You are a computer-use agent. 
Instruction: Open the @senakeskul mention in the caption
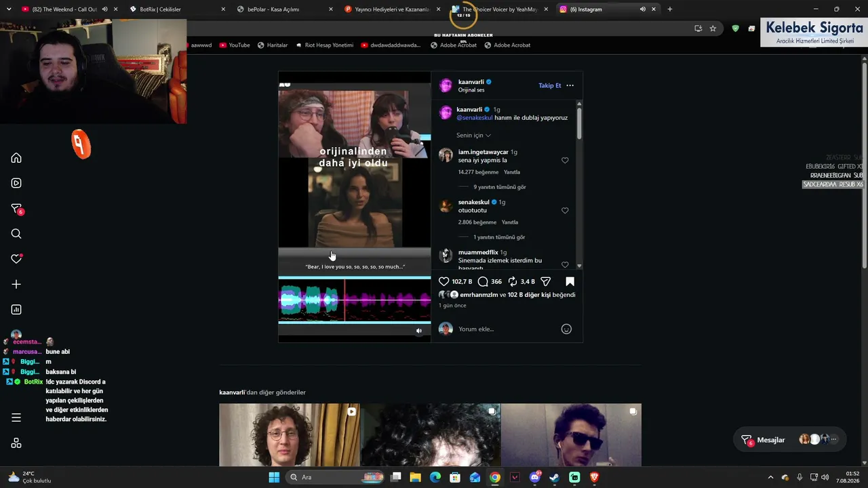(475, 118)
